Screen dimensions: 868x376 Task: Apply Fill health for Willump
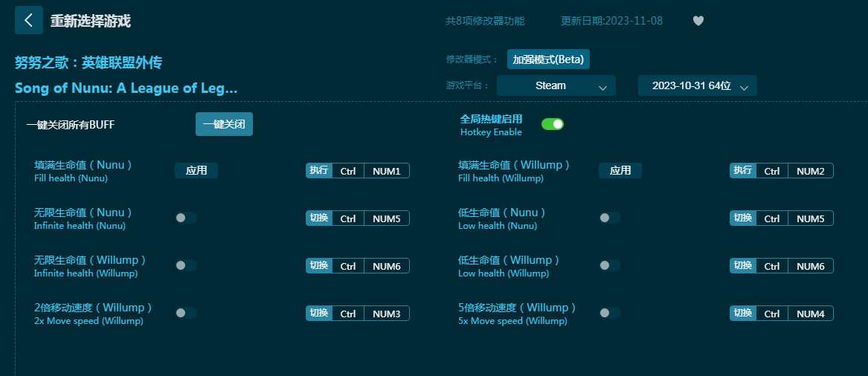(620, 170)
